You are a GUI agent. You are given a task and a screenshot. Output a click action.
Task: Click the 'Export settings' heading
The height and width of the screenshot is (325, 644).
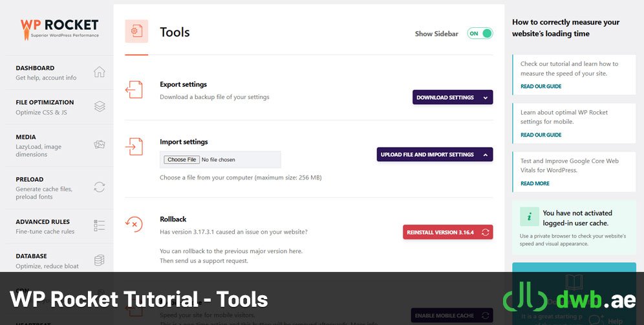(x=183, y=84)
